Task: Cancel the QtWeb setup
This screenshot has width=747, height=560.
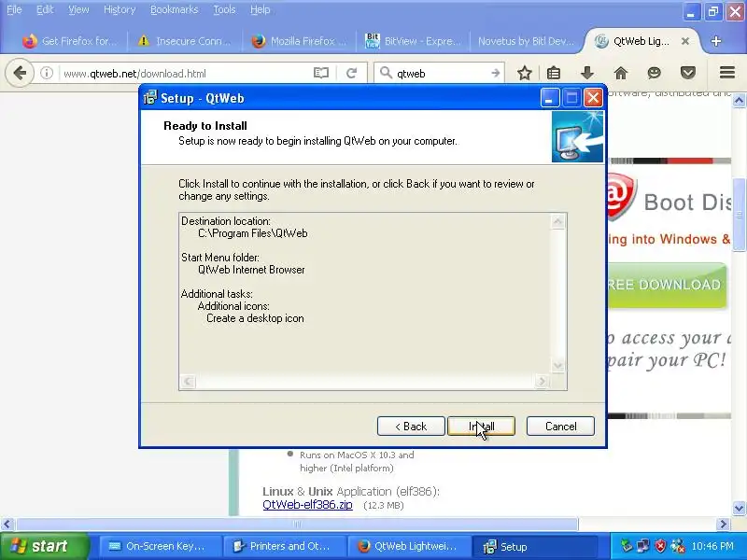Action: (x=560, y=427)
